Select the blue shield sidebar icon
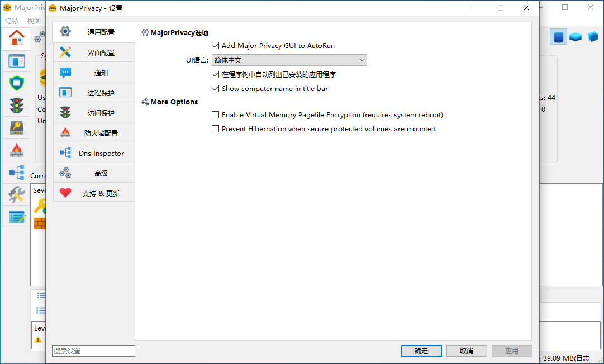 (x=16, y=83)
